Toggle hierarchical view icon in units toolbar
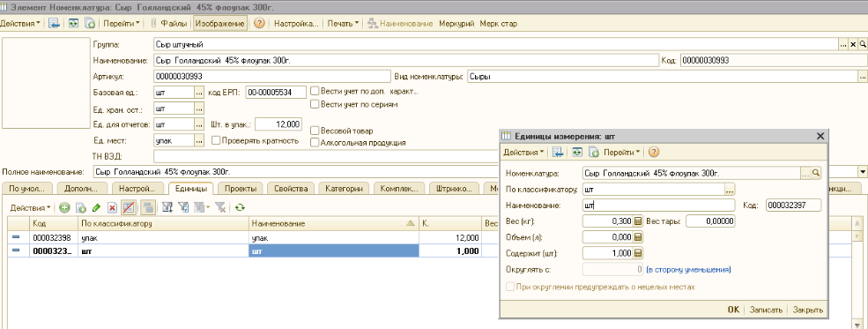The image size is (868, 329). [148, 207]
